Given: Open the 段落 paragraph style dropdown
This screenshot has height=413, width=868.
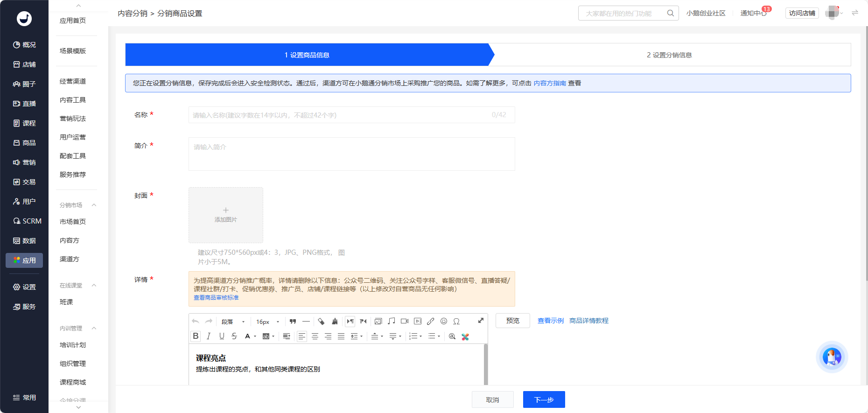Looking at the screenshot, I should (x=233, y=322).
